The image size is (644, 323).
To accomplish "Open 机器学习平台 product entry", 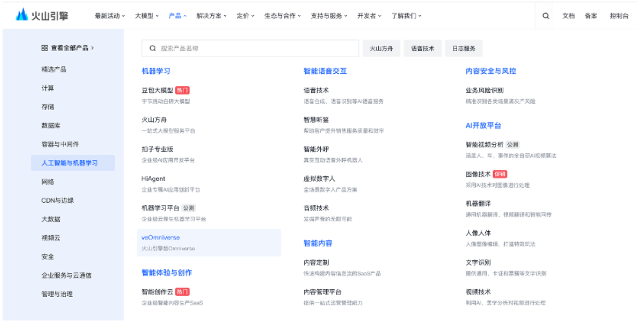I will coord(161,208).
